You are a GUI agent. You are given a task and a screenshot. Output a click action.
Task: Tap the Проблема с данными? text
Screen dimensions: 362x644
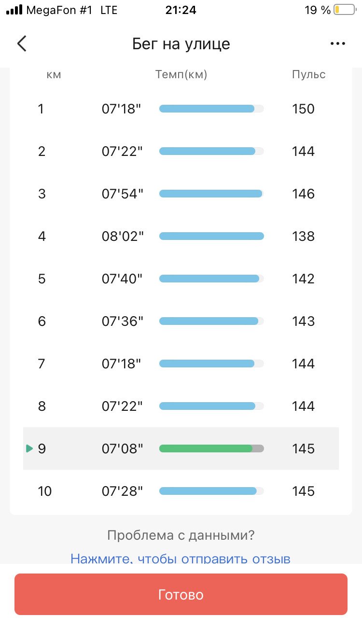click(x=181, y=535)
